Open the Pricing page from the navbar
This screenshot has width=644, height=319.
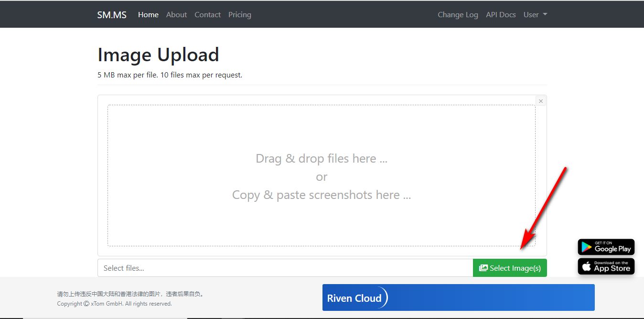click(239, 14)
